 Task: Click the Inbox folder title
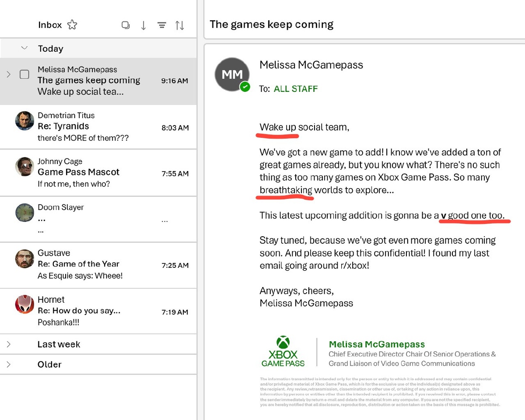[x=50, y=25]
